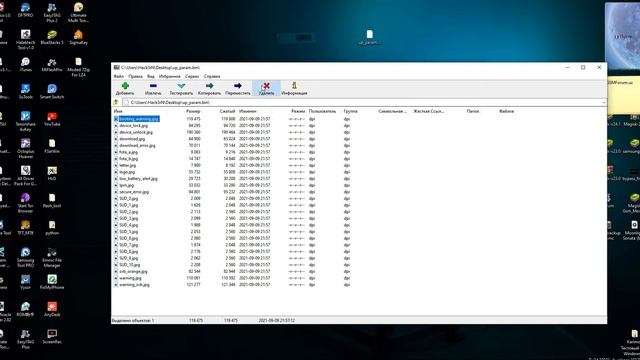This screenshot has height=360, width=640.
Task: Select file warning_svb.jpg
Action: point(134,284)
